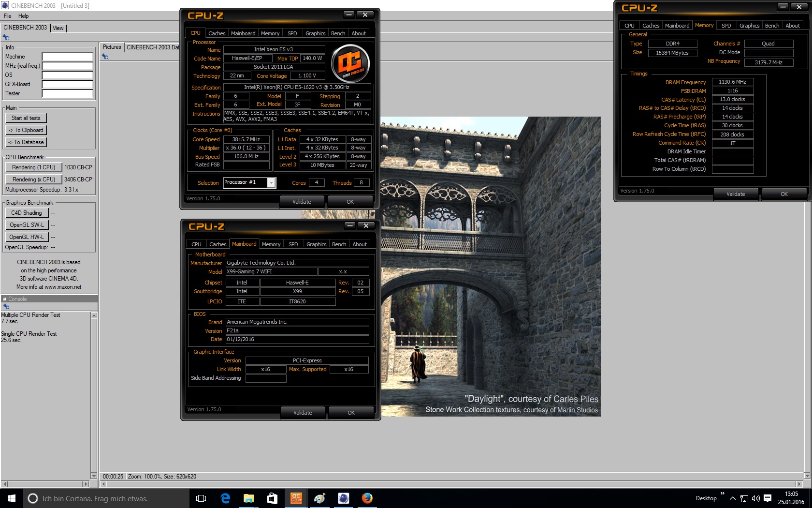This screenshot has height=508, width=812.
Task: Select the CINEBENCH 2003 main tab
Action: 25,28
